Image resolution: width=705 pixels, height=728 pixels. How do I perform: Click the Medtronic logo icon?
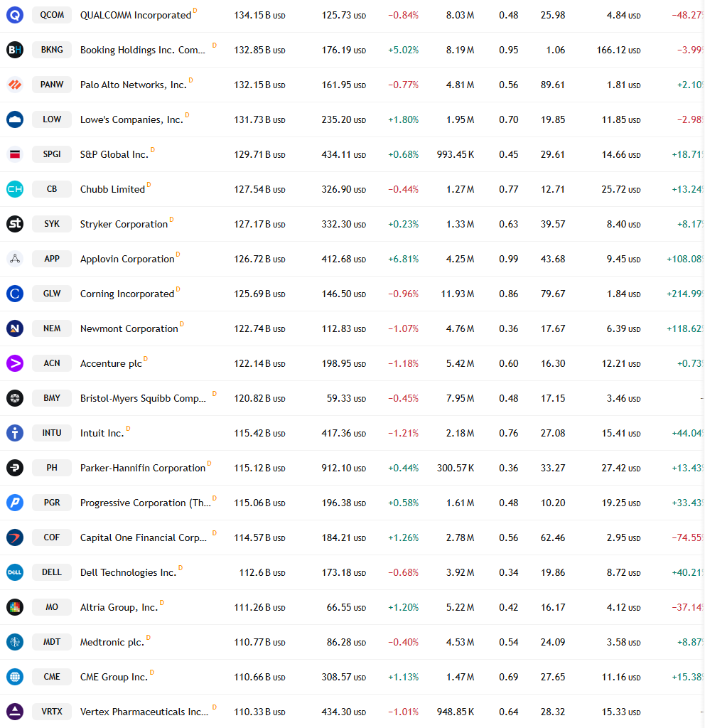pyautogui.click(x=15, y=642)
